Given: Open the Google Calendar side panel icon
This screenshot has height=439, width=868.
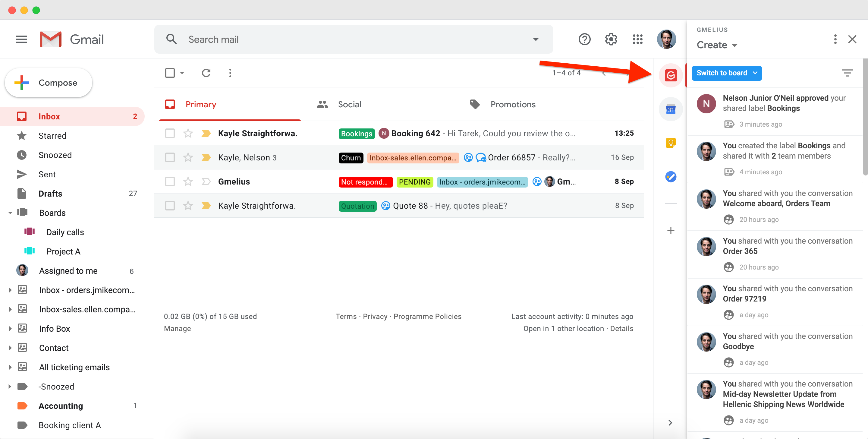Looking at the screenshot, I should pos(671,109).
